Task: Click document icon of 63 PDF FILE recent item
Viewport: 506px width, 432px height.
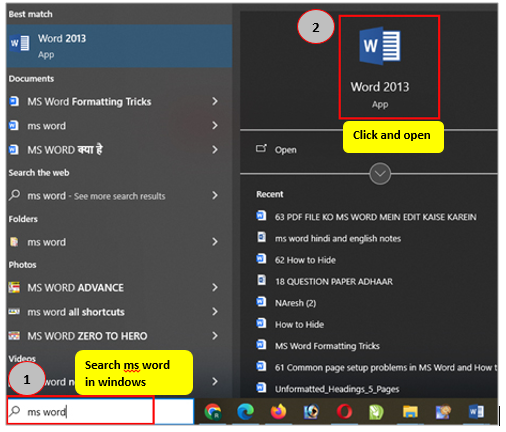Action: point(261,216)
